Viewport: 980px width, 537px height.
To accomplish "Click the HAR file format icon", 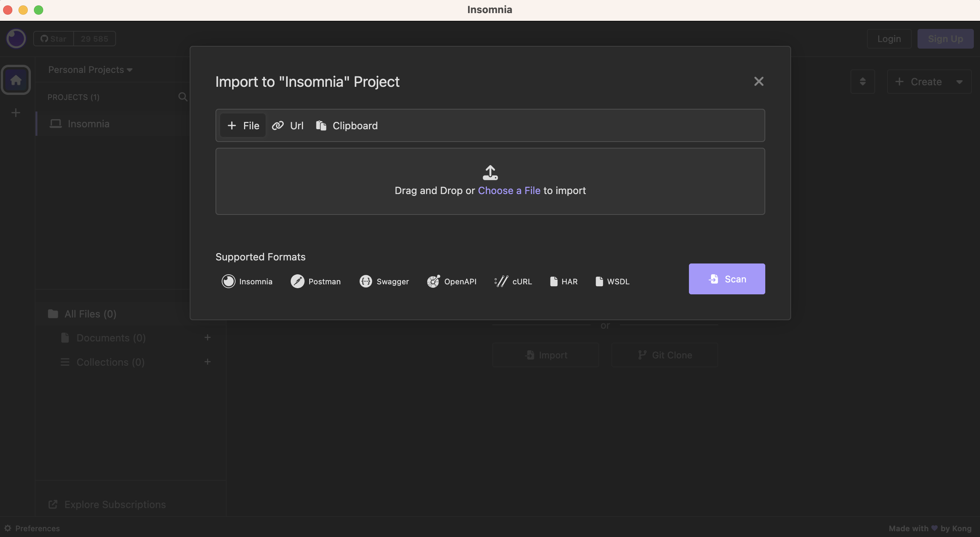I will click(554, 281).
